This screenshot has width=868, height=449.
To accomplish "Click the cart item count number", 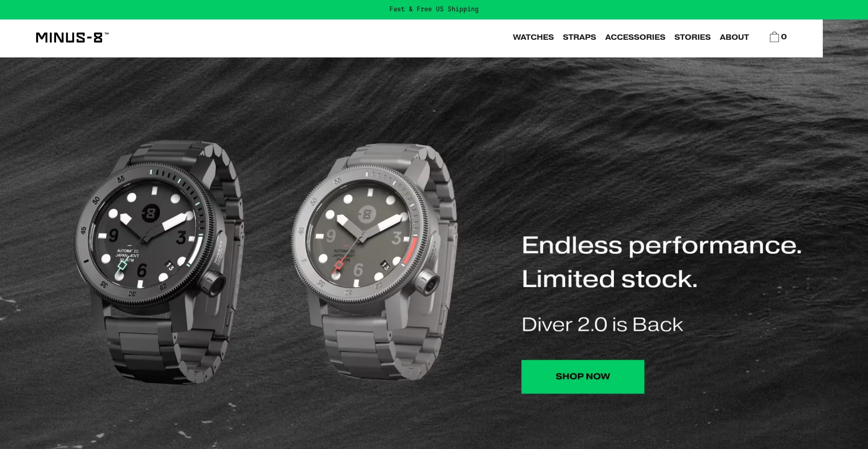I will pyautogui.click(x=784, y=37).
